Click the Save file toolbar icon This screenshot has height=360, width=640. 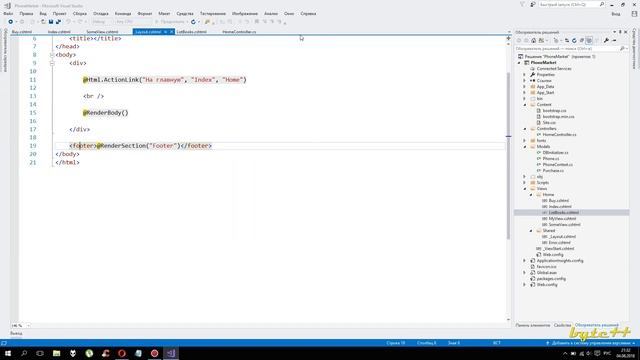click(51, 22)
